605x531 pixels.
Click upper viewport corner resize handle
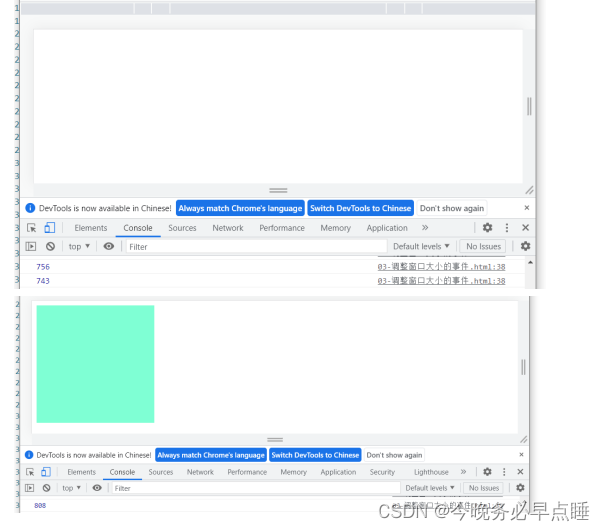pyautogui.click(x=529, y=190)
